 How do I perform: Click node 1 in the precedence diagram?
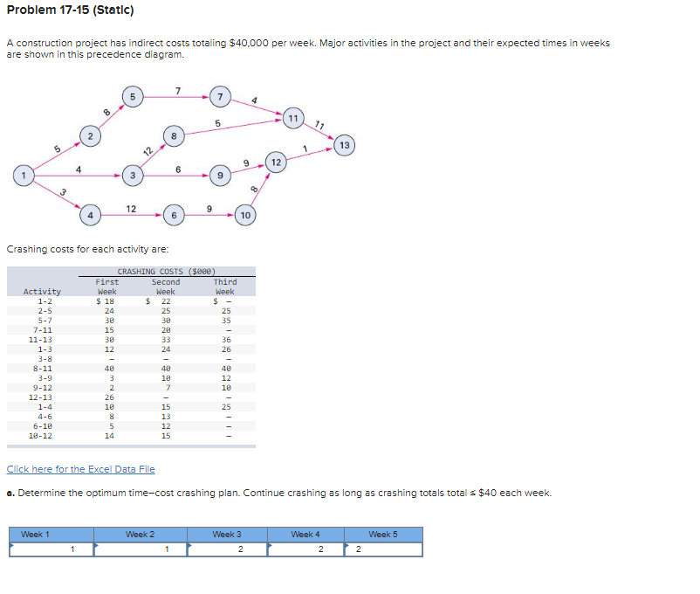(x=24, y=176)
